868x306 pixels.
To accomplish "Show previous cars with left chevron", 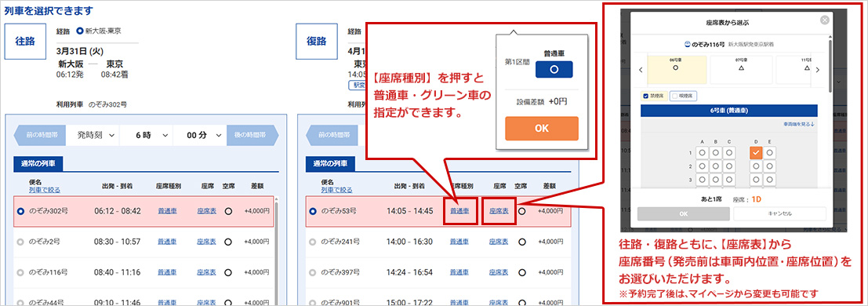I will (x=641, y=70).
